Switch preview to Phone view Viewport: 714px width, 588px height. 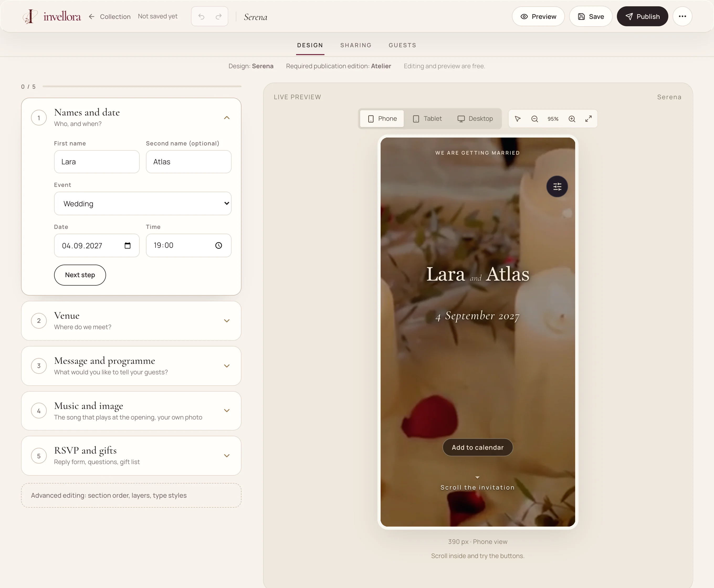click(x=382, y=119)
